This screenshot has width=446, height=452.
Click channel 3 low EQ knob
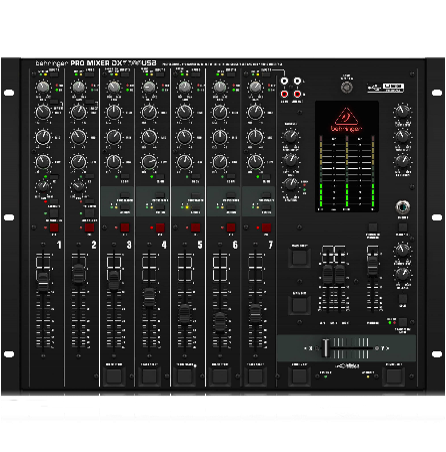[x=114, y=162]
